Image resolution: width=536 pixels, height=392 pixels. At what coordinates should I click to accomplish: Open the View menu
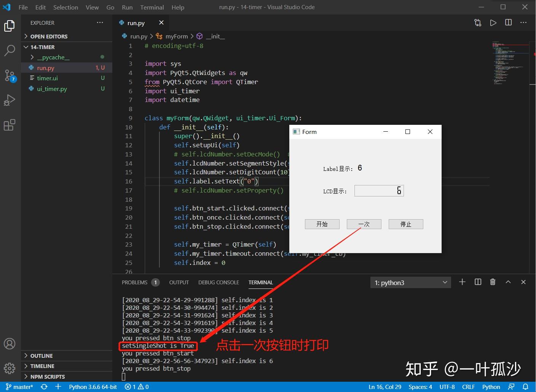point(92,7)
